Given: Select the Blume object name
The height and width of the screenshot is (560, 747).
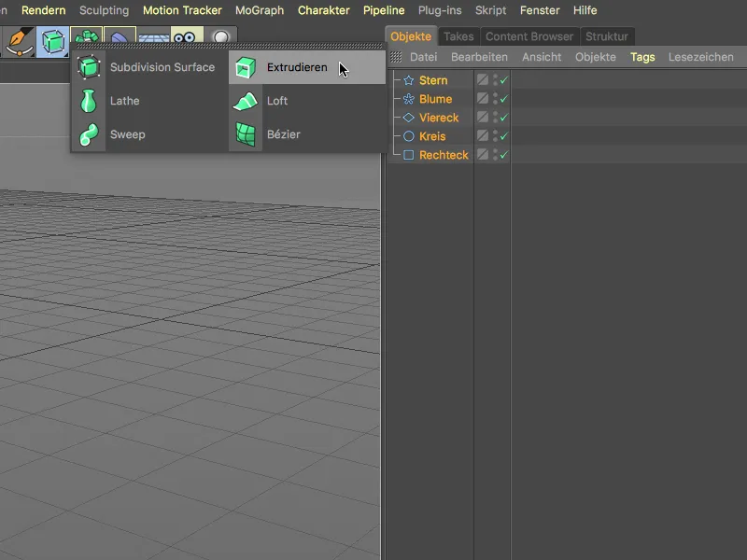Looking at the screenshot, I should (435, 99).
